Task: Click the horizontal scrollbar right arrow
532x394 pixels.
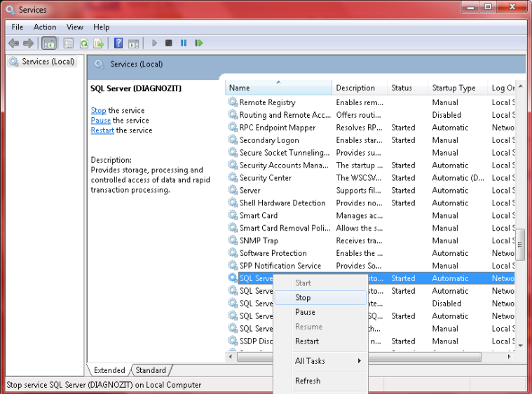Action: (509, 357)
